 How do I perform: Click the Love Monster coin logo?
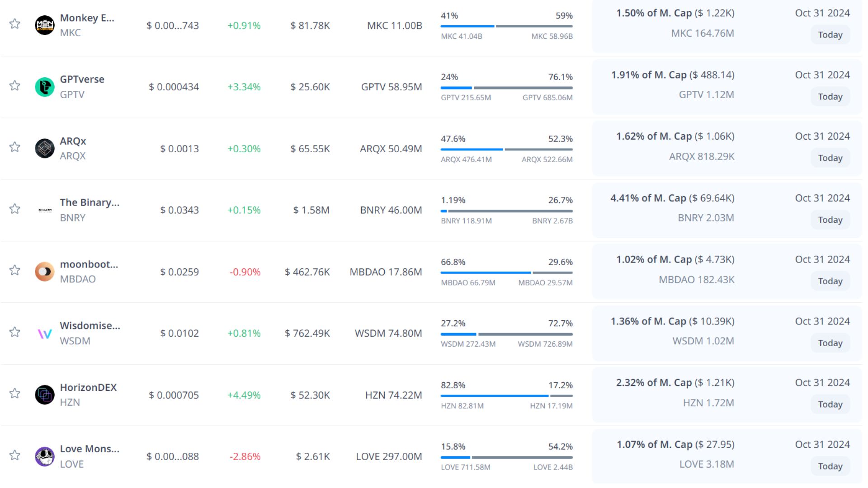45,456
